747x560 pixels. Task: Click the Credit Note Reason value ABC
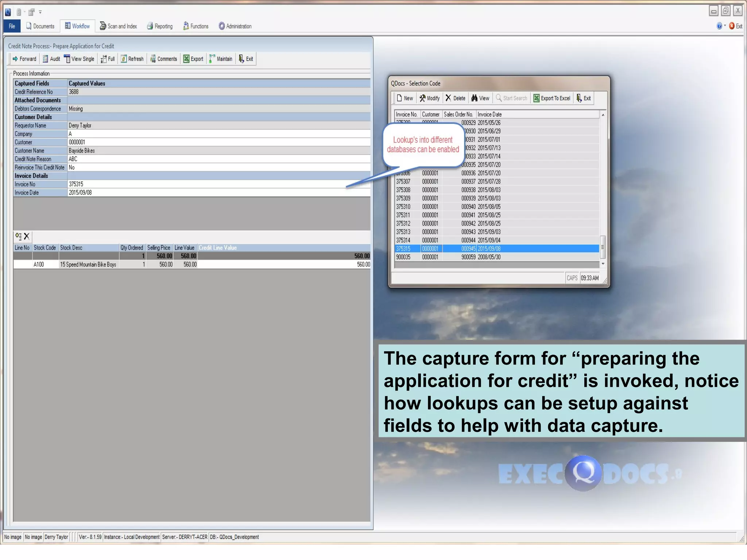[x=219, y=159]
